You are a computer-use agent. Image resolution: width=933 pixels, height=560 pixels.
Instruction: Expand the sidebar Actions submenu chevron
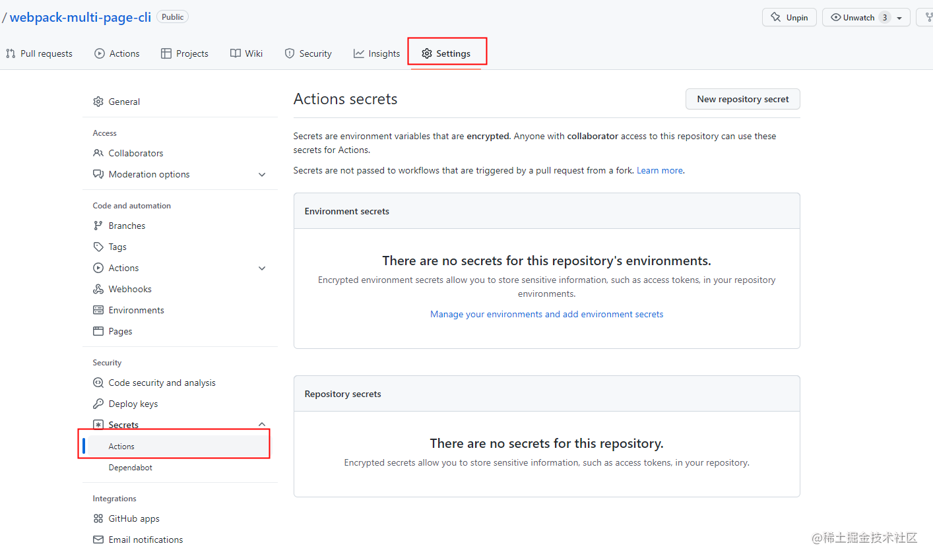click(x=262, y=268)
